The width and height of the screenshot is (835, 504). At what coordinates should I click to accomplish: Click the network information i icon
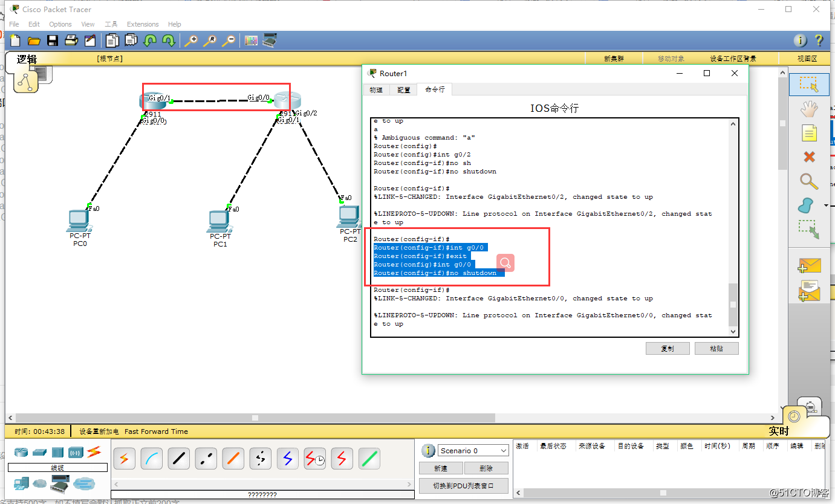800,40
